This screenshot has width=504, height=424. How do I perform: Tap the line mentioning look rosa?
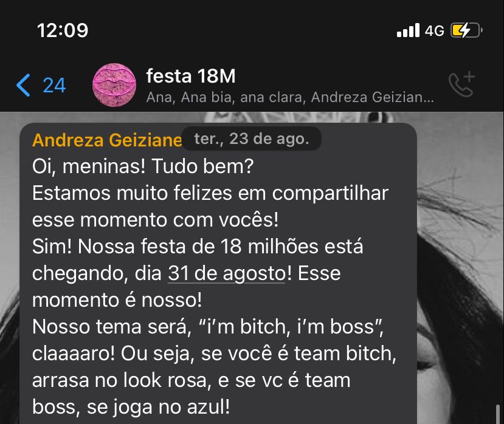click(192, 380)
